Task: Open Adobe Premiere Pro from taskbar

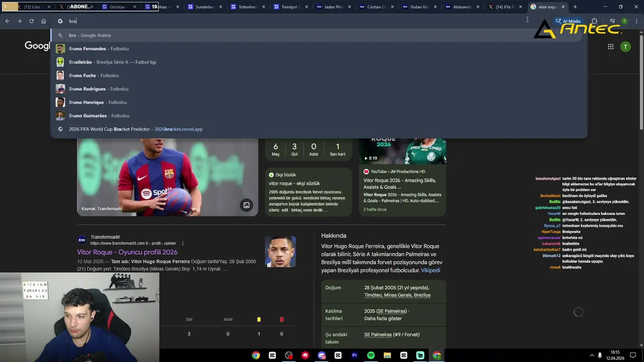Action: [354, 355]
